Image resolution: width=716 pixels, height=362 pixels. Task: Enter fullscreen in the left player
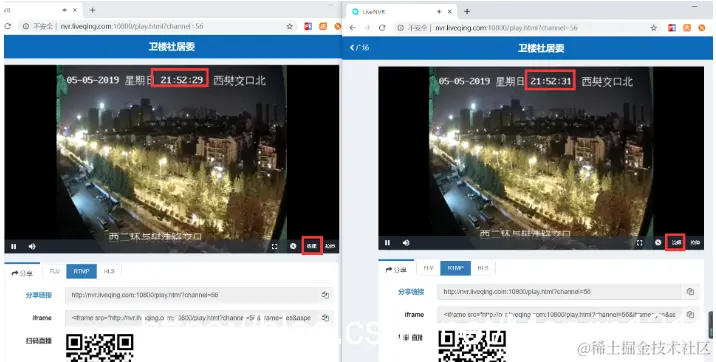(274, 247)
